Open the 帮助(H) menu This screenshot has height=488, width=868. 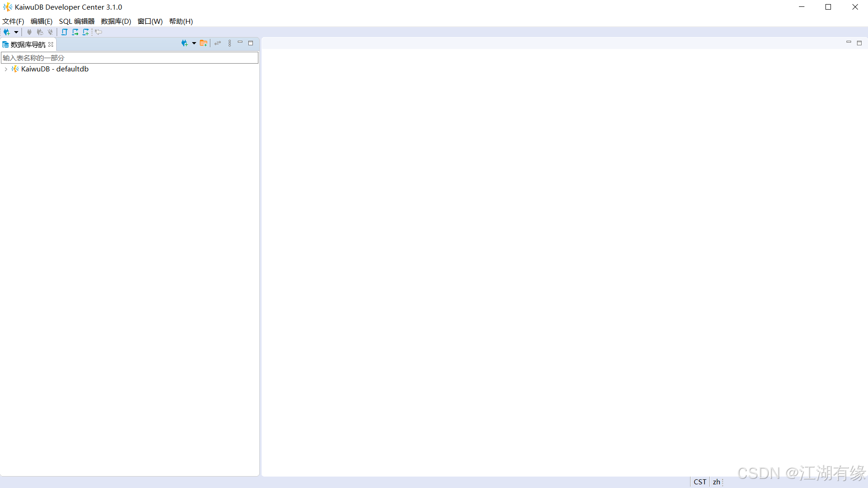[x=181, y=22]
